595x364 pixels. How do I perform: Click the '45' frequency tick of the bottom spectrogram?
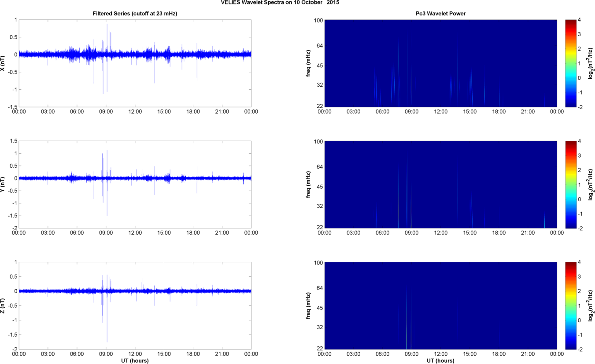pyautogui.click(x=319, y=308)
